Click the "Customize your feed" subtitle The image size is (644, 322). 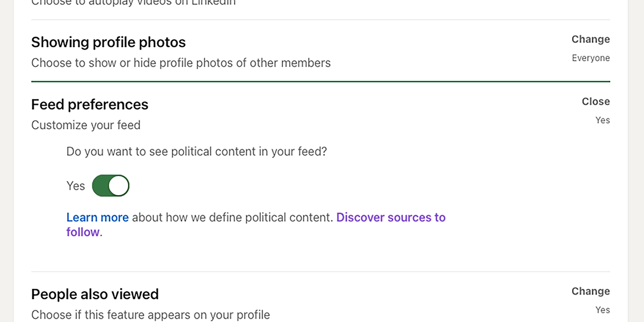pos(86,125)
